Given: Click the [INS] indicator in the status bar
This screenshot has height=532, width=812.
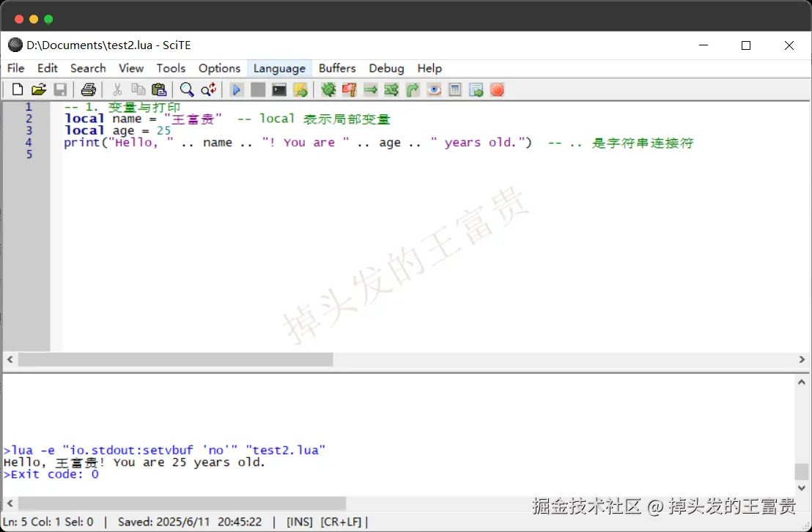Looking at the screenshot, I should click(x=300, y=522).
